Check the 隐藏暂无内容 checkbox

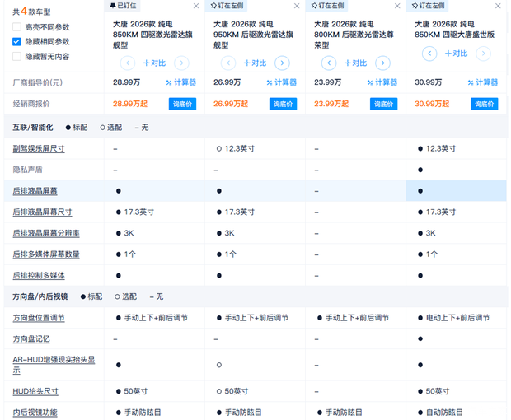click(x=16, y=56)
